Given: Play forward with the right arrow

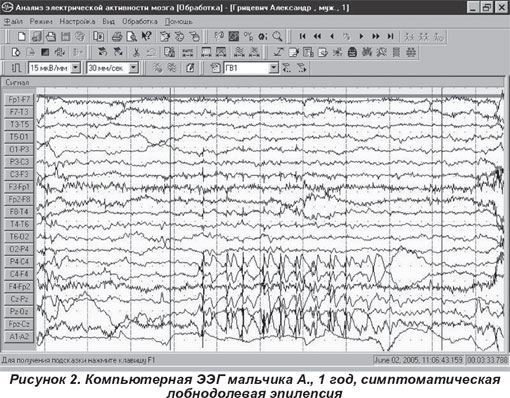Looking at the screenshot, I should click(361, 36).
